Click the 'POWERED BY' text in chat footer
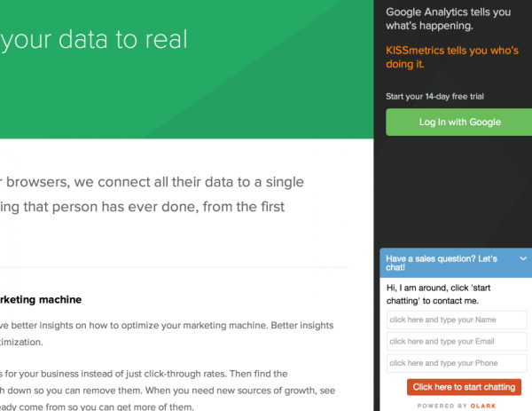Viewport: 532px width, 411px height. [x=441, y=406]
